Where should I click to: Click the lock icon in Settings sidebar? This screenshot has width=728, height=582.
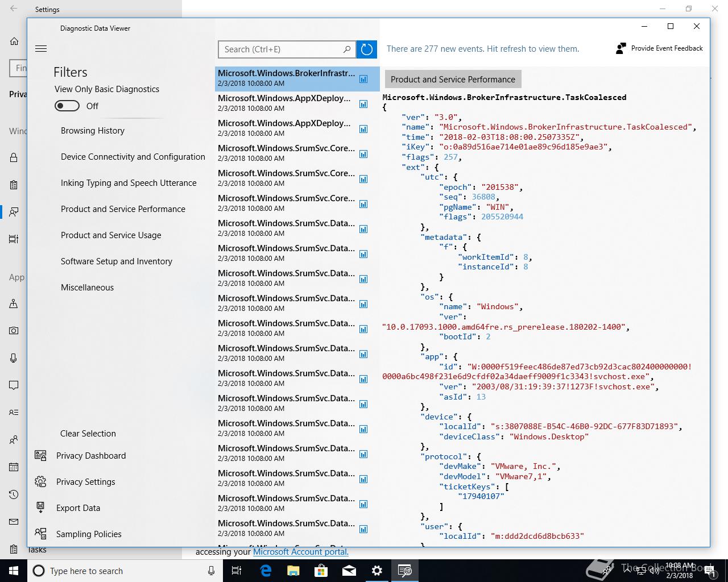[14, 157]
